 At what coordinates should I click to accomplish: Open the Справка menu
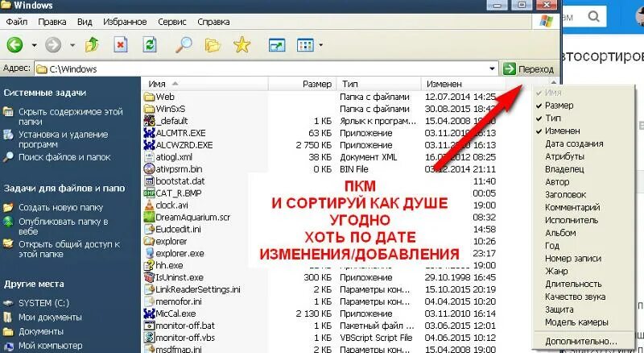click(x=213, y=22)
